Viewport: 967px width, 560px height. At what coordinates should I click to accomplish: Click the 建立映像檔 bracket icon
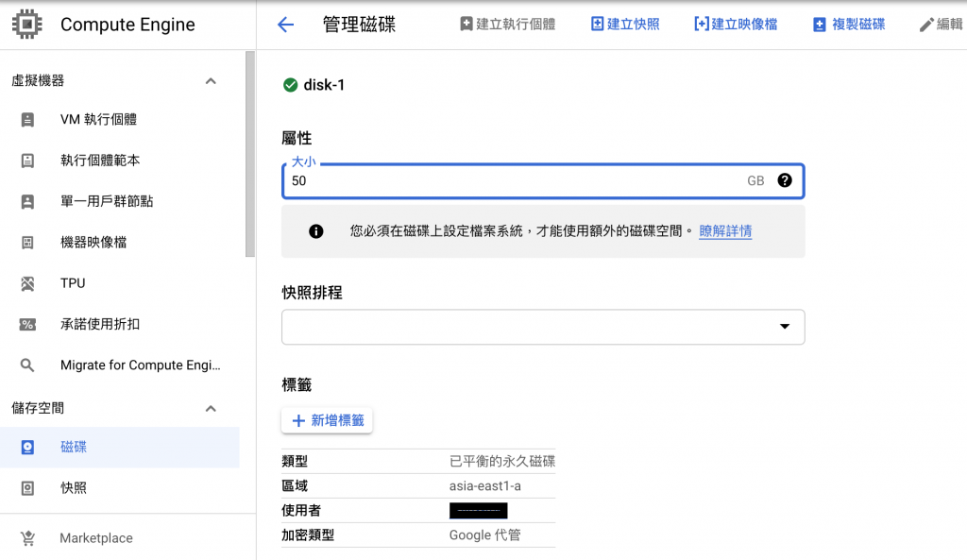[702, 24]
